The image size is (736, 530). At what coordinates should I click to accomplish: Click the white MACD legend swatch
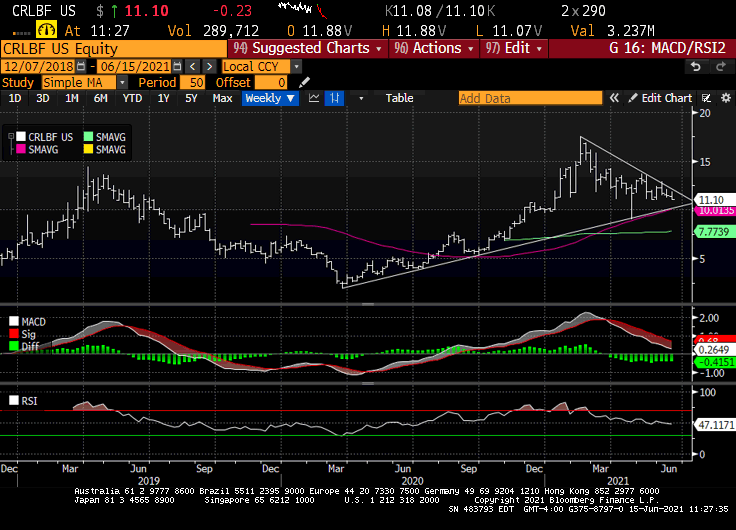pyautogui.click(x=14, y=321)
